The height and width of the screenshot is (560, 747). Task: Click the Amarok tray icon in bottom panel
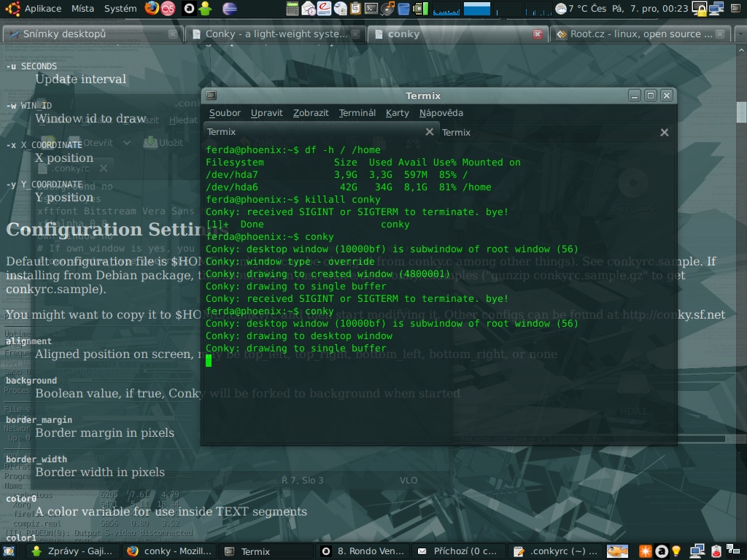coord(661,551)
